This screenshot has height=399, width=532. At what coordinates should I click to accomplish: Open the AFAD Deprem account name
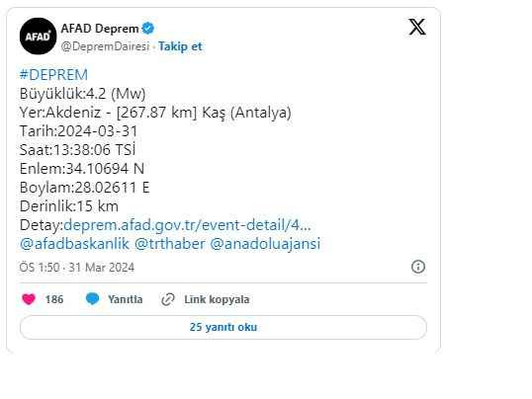[100, 29]
